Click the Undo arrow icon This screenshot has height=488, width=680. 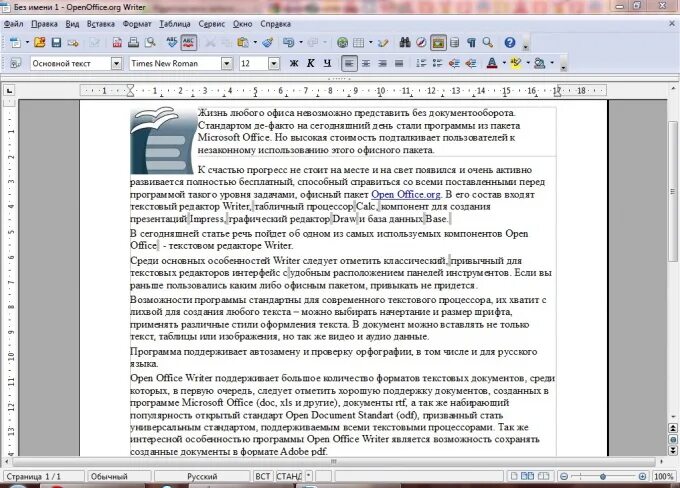288,43
